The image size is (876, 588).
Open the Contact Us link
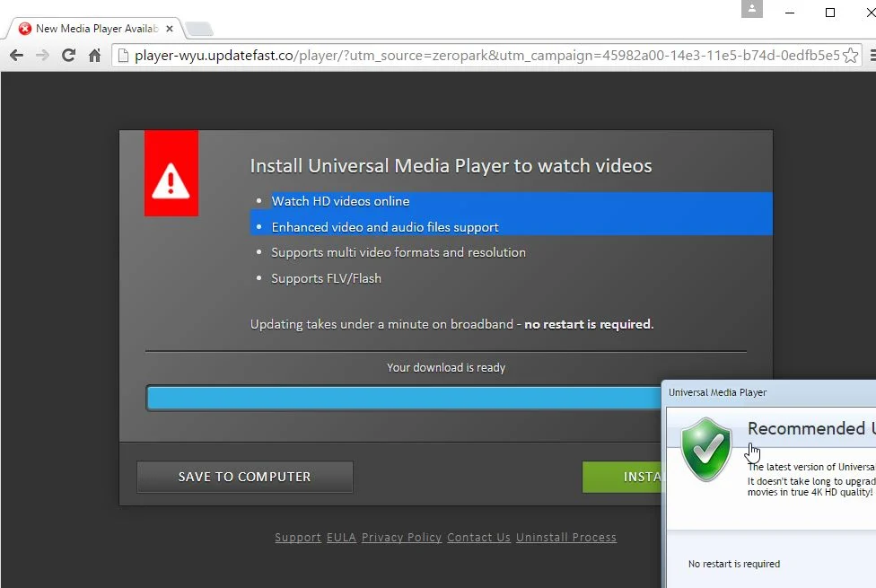(x=478, y=537)
